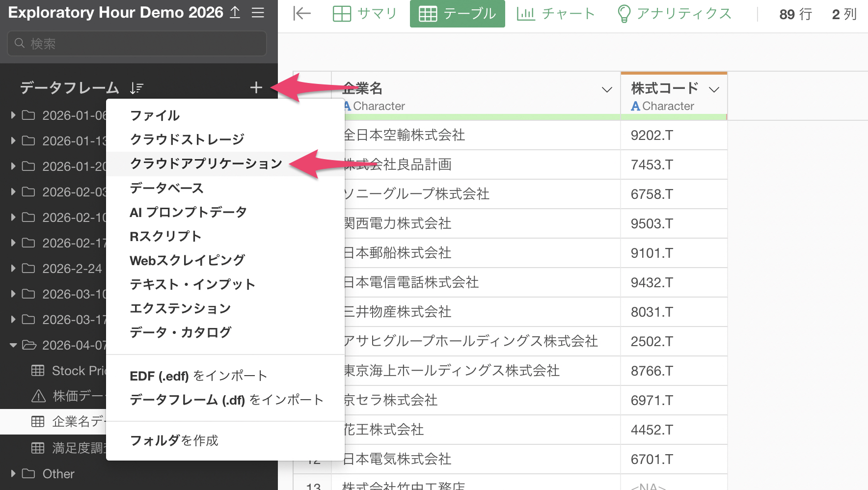Select the Stock Price data frame table icon
868x490 pixels.
pos(38,371)
